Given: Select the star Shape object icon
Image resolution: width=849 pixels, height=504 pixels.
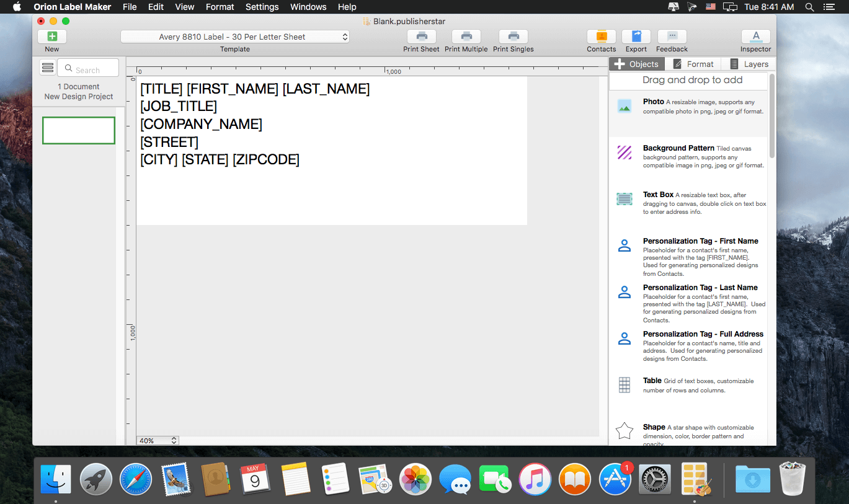Looking at the screenshot, I should point(625,431).
